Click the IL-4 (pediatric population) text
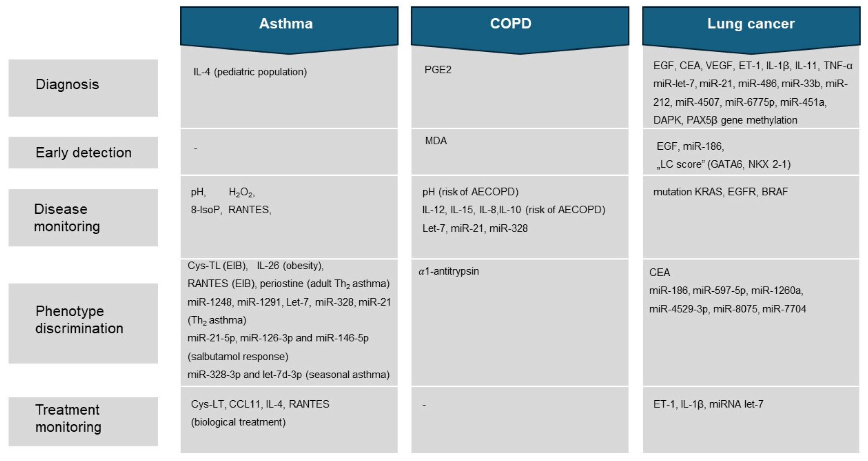The width and height of the screenshot is (868, 461). click(250, 72)
